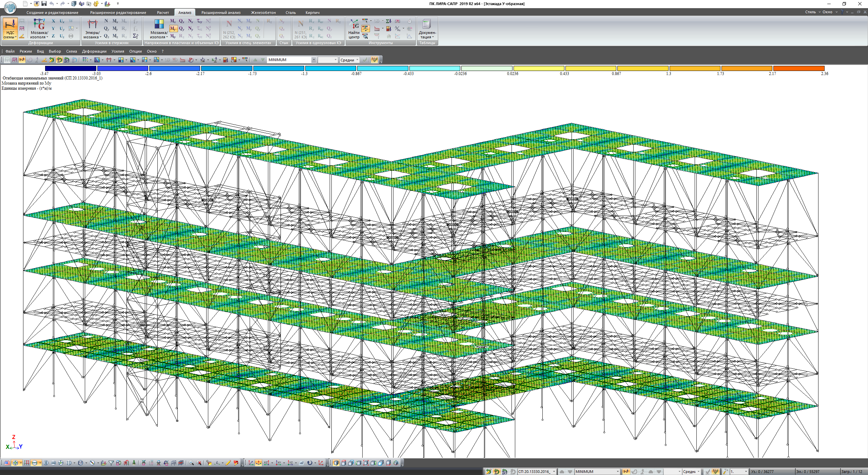Image resolution: width=868 pixels, height=475 pixels.
Task: Expand the MINIMUM combo box in toolbar
Action: (x=313, y=60)
